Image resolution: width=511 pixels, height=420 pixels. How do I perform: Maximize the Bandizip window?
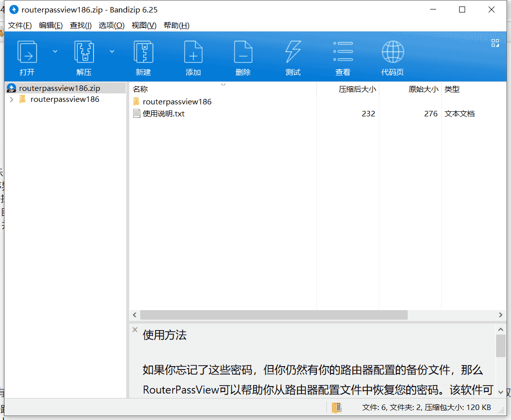462,10
